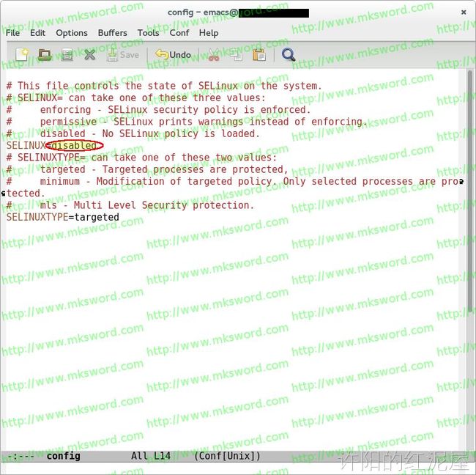The image size is (476, 475).
Task: Open the Edit menu
Action: tap(37, 33)
